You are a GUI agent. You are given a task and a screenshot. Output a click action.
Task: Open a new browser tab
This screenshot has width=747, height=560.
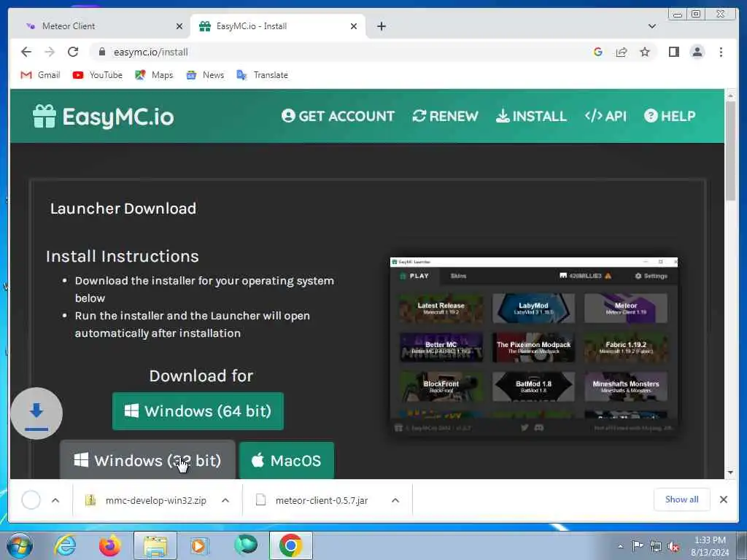click(381, 26)
